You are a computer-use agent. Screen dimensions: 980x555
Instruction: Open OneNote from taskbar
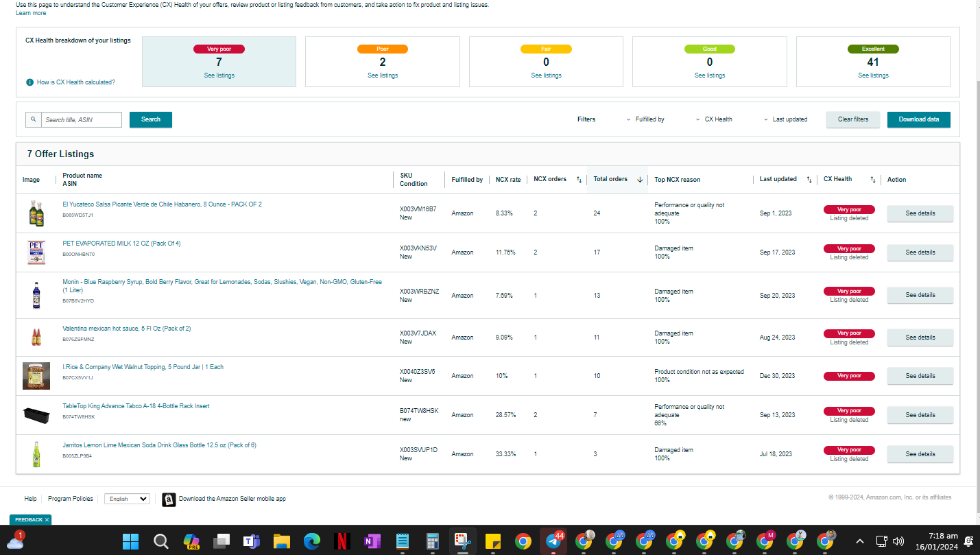coord(372,541)
